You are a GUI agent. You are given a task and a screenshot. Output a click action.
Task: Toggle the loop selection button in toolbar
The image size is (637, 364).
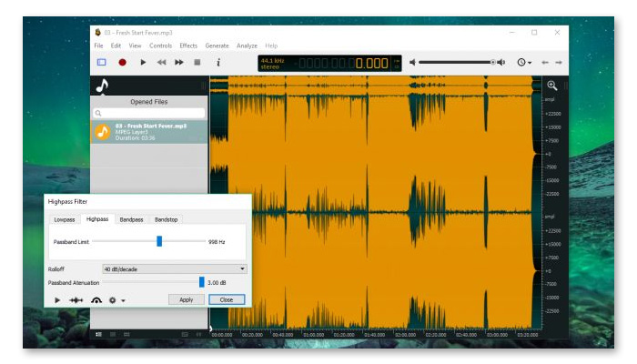point(102,63)
